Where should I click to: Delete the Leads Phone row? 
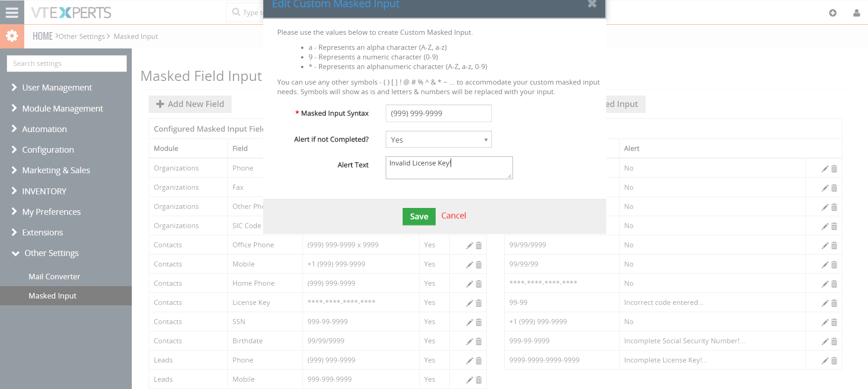coord(479,361)
